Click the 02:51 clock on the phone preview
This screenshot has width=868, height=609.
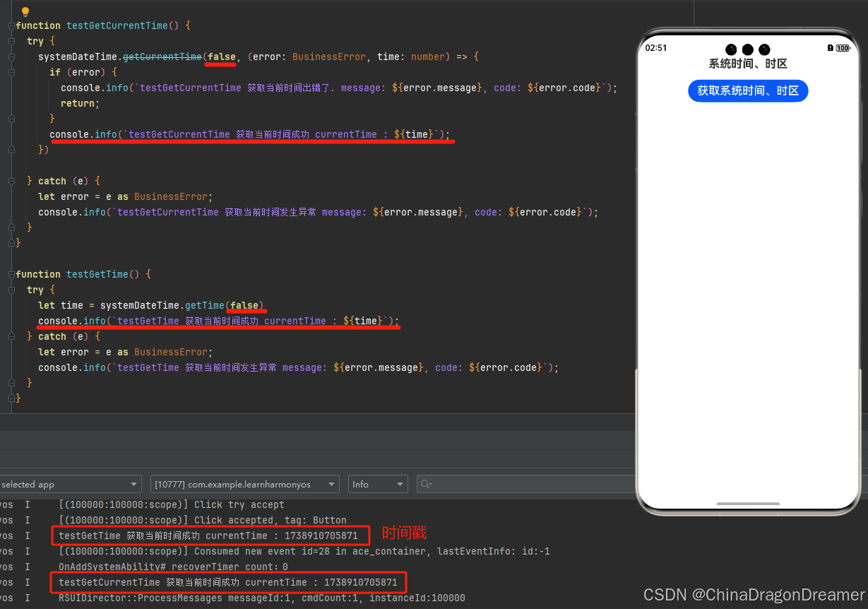[x=656, y=48]
